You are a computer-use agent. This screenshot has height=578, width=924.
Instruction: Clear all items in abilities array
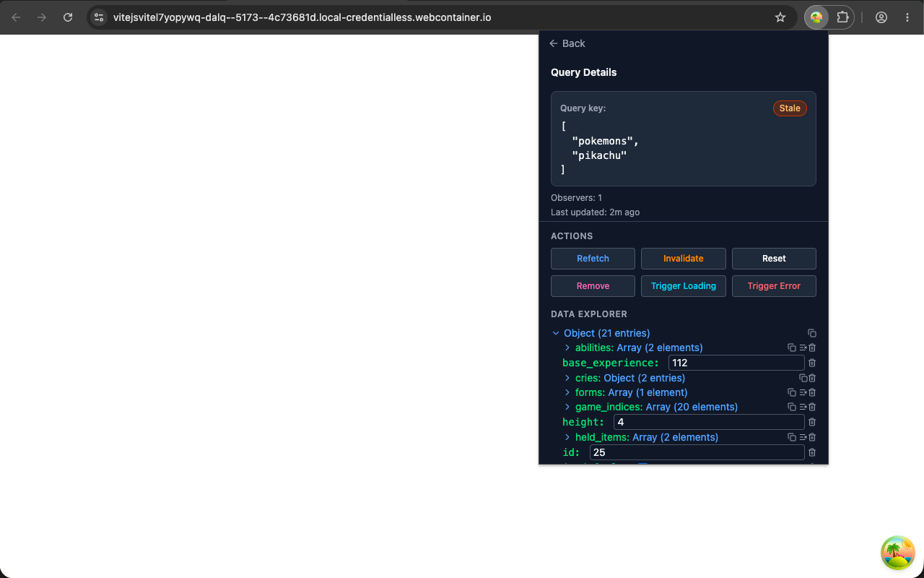pos(803,348)
